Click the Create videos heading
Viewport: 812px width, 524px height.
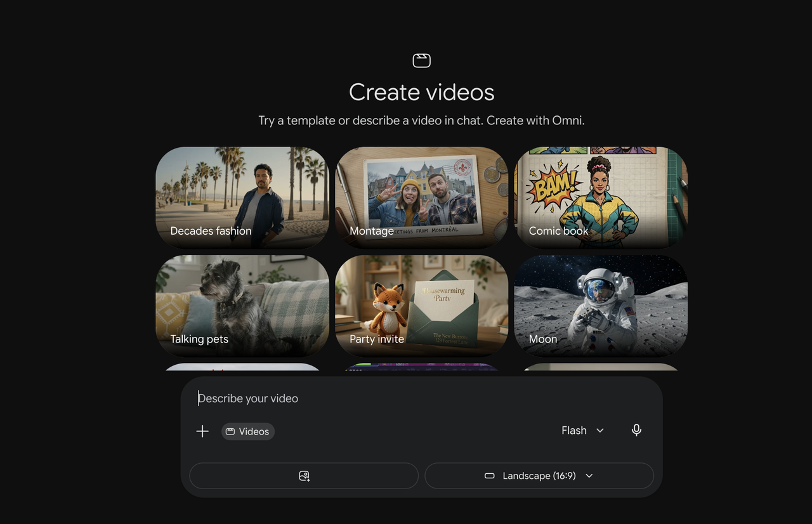(422, 93)
